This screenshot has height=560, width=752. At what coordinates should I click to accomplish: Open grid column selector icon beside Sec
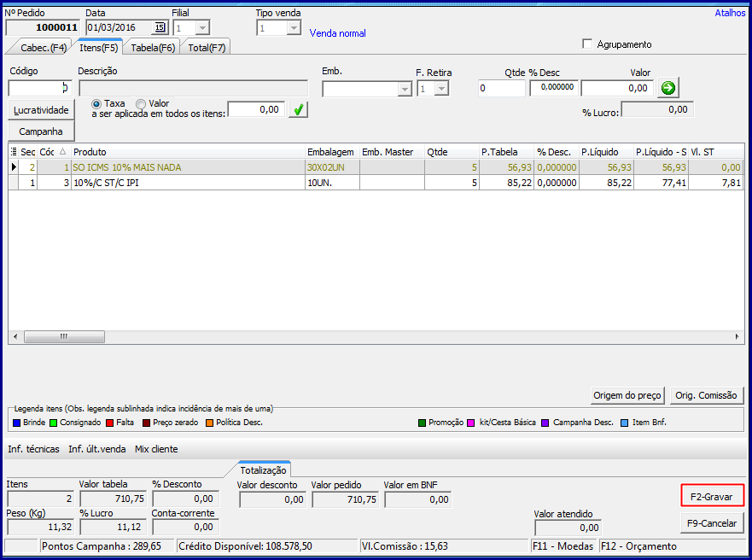coord(14,152)
